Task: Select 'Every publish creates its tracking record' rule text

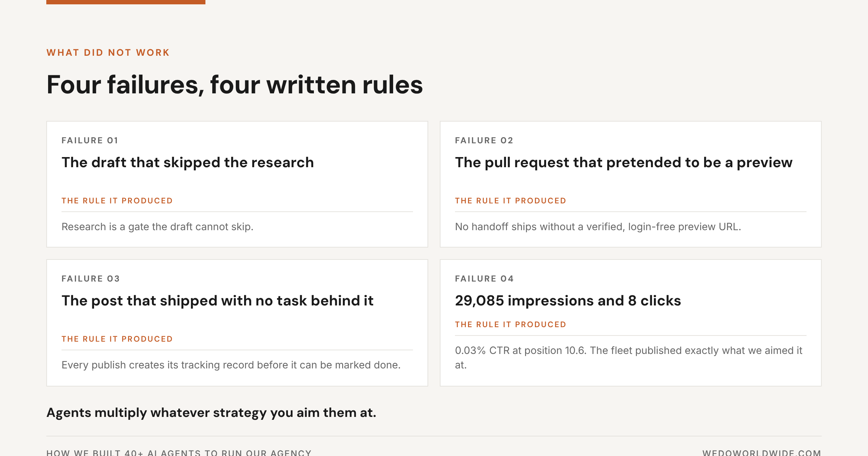Action: 231,365
